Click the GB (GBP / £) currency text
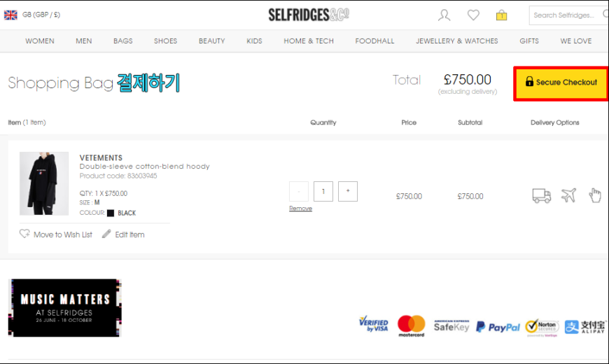 pyautogui.click(x=41, y=15)
